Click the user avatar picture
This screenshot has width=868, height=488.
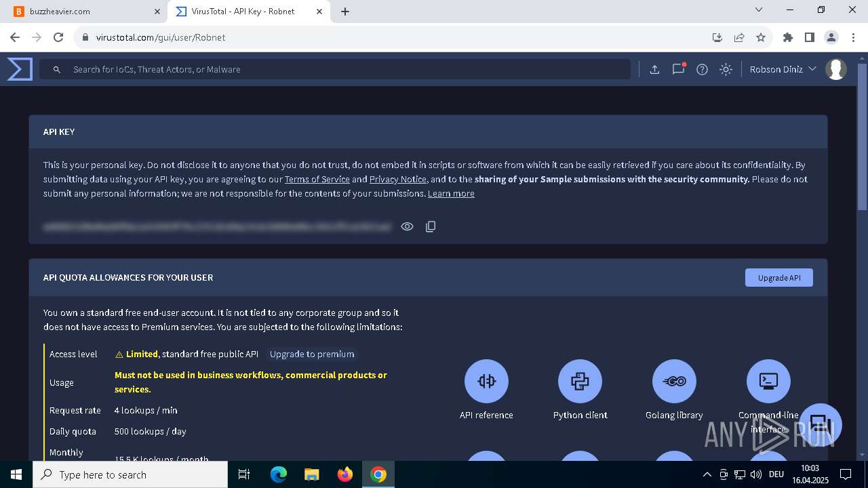(836, 69)
